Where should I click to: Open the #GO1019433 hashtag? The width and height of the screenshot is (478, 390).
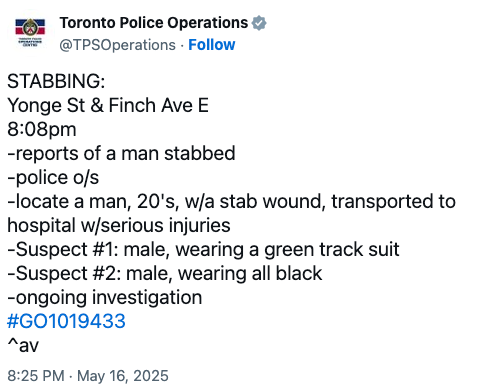coord(66,321)
